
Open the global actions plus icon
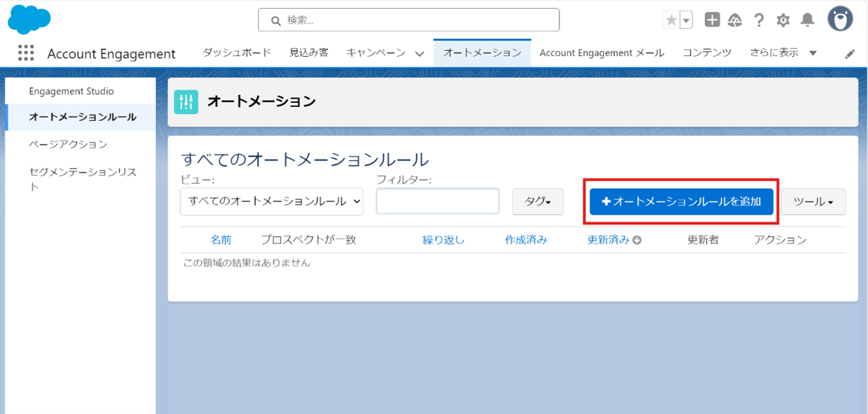click(712, 20)
